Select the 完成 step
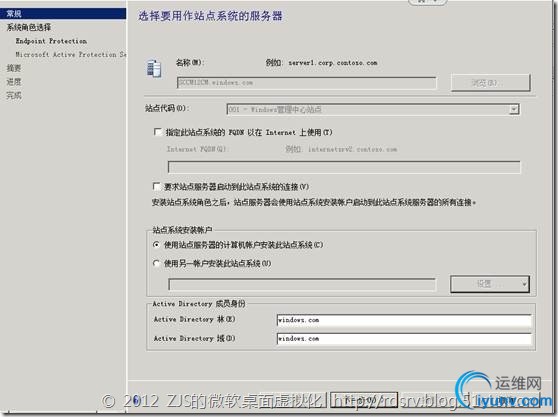This screenshot has height=417, width=558. click(x=14, y=95)
